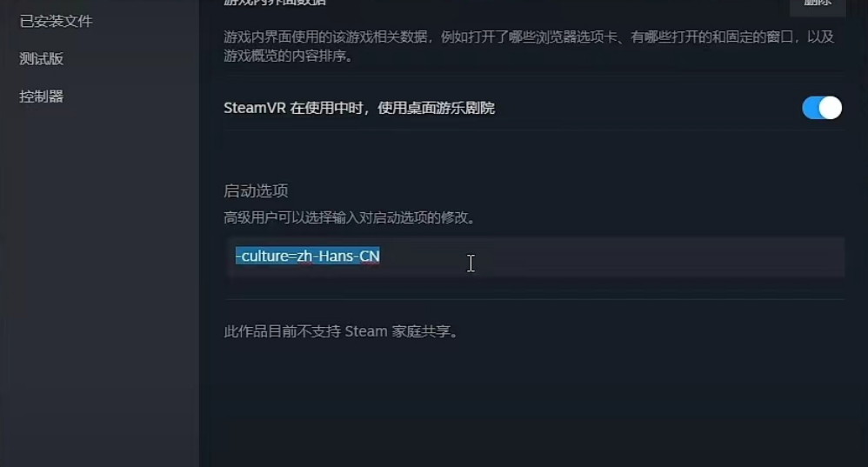Click the SteamVR 在使用中时 setting label

point(359,108)
